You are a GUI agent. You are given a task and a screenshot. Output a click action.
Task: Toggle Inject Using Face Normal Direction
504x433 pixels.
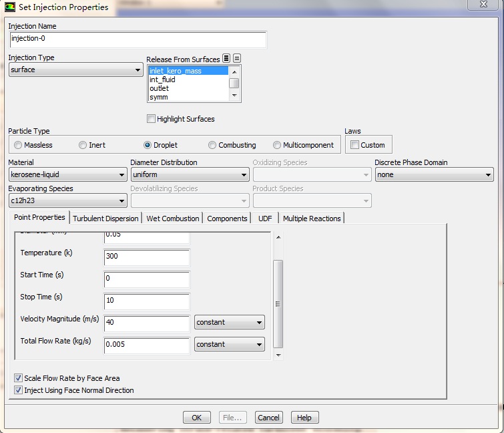[19, 390]
